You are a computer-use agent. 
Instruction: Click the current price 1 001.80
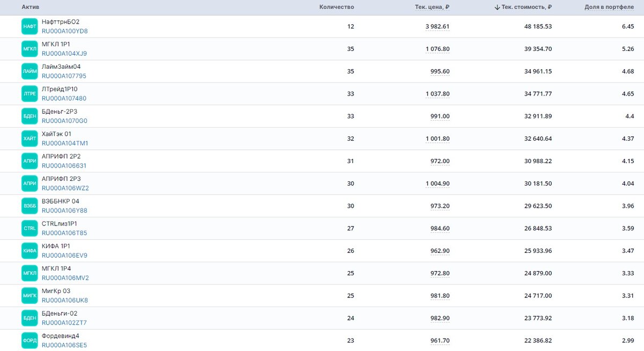point(437,138)
